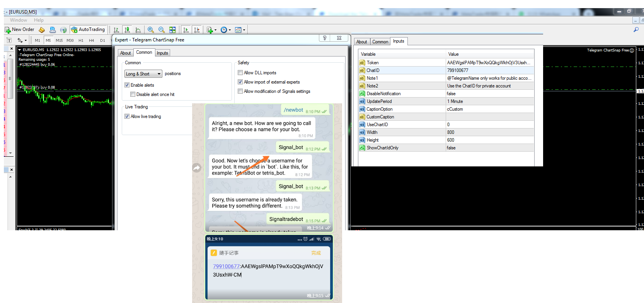Click the empty CustomCaption value field
This screenshot has width=644, height=303.
[x=490, y=117]
